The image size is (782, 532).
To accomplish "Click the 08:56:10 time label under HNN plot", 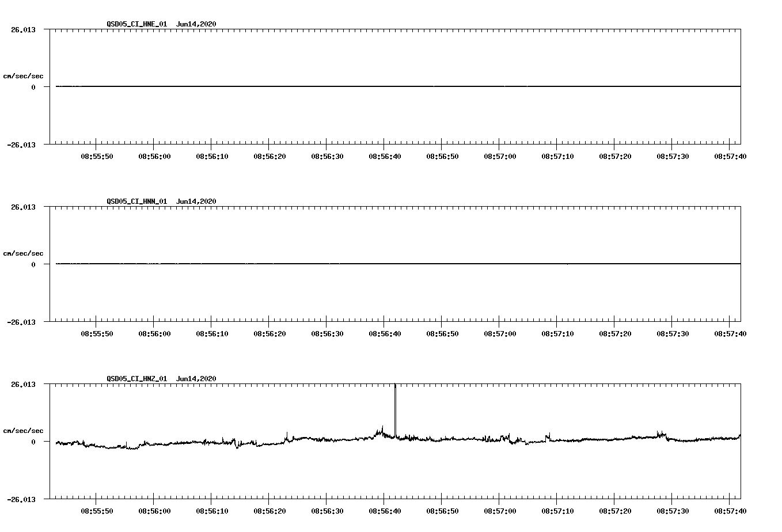I will click(212, 334).
